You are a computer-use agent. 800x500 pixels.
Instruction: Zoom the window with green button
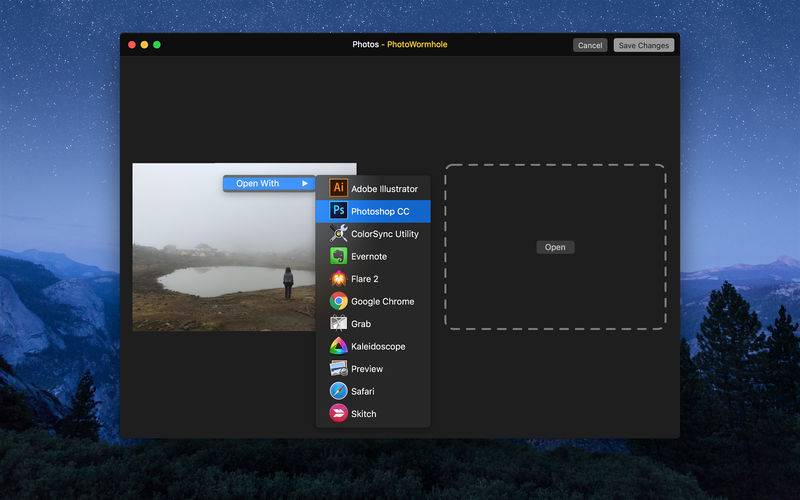pos(157,45)
